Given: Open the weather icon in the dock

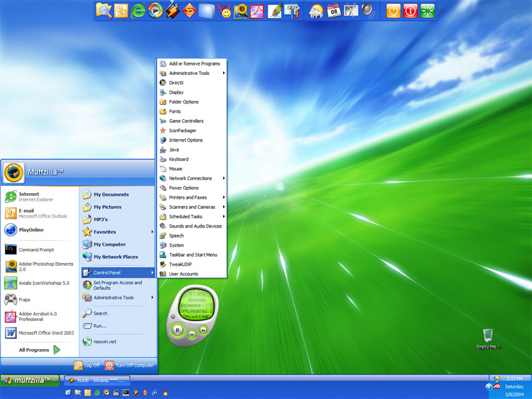Looking at the screenshot, I should [x=316, y=11].
